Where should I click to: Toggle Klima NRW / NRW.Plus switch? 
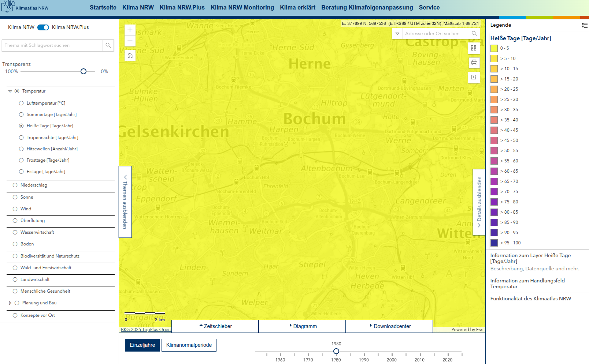pos(43,27)
